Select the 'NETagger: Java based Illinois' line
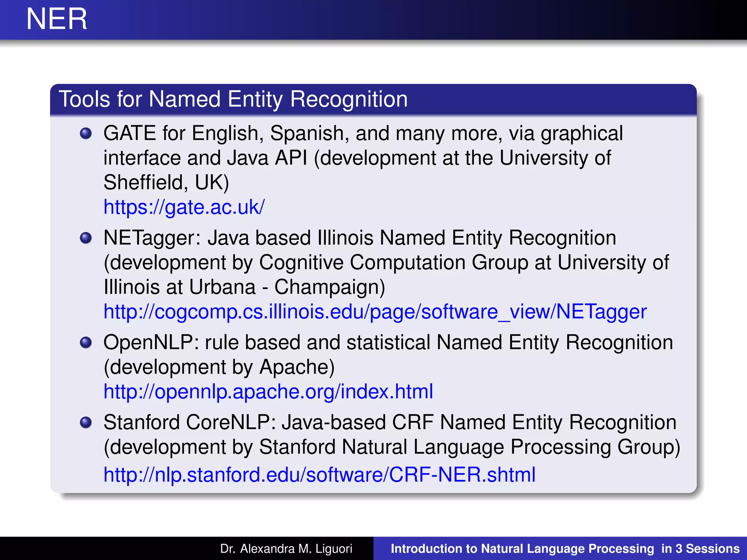 coord(360,238)
